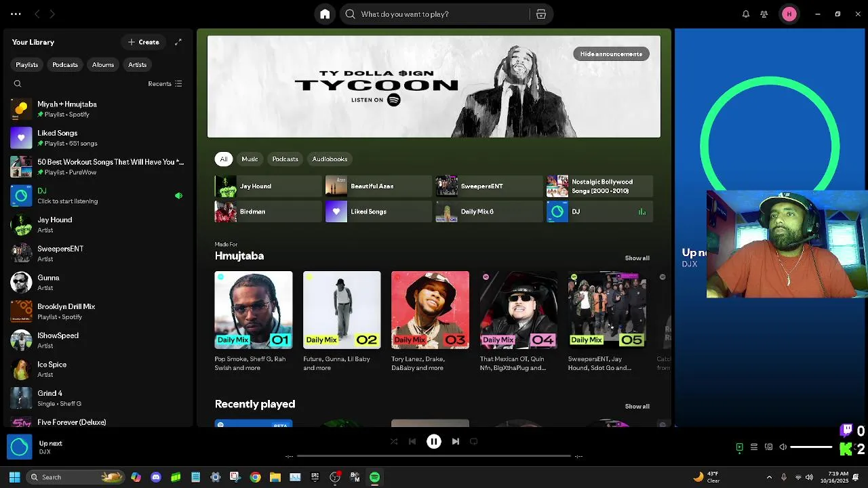Select the DJ entry in library list

[x=98, y=196]
